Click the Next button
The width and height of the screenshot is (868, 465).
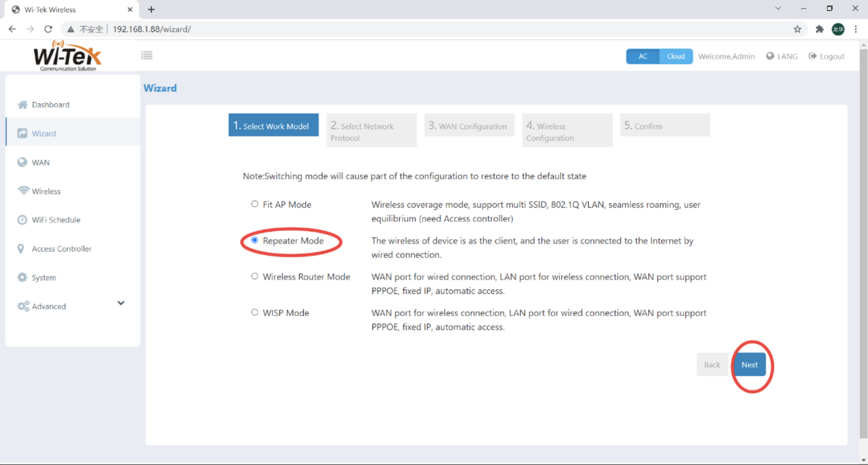749,365
